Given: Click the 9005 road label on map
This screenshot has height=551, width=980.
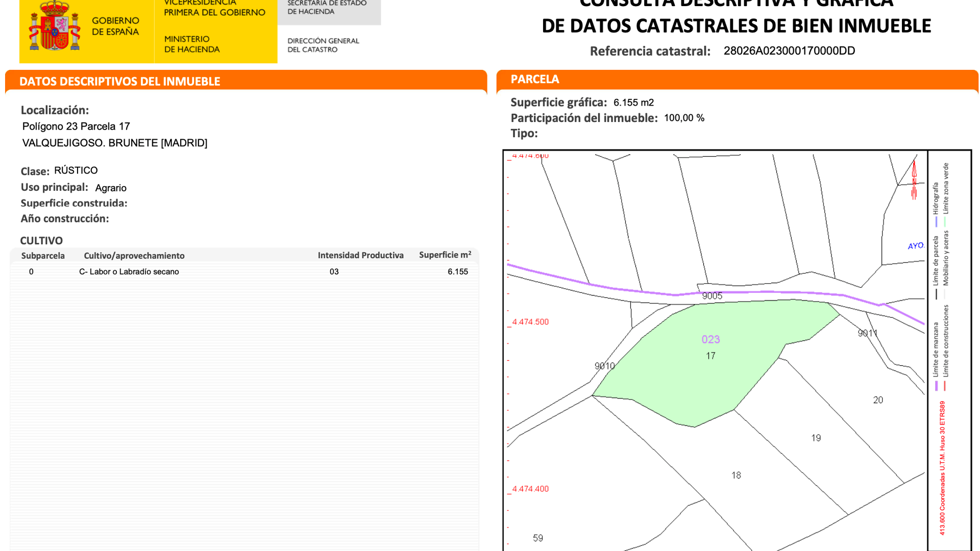Looking at the screenshot, I should coord(712,296).
